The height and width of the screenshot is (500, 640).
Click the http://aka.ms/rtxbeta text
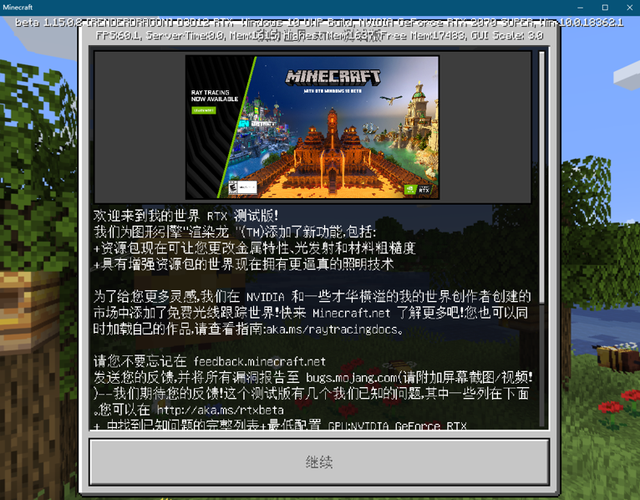[x=220, y=409]
